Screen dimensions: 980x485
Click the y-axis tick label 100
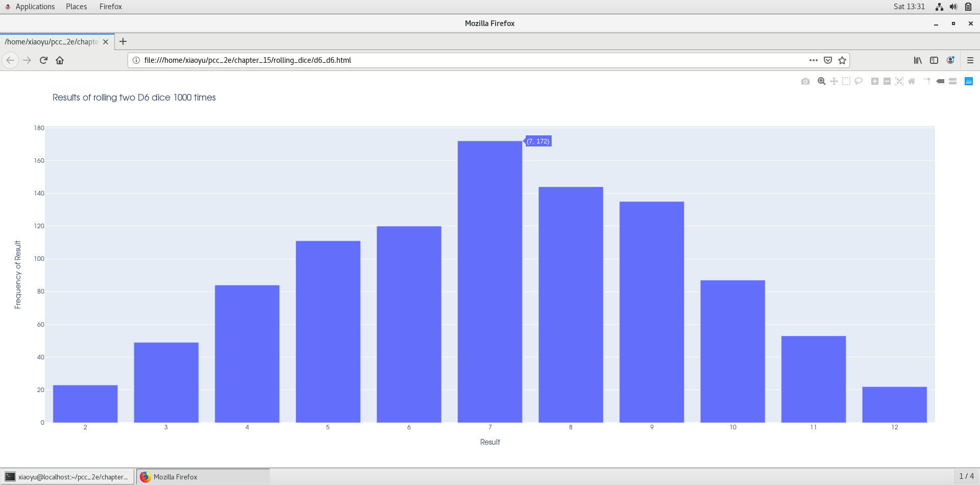point(39,259)
